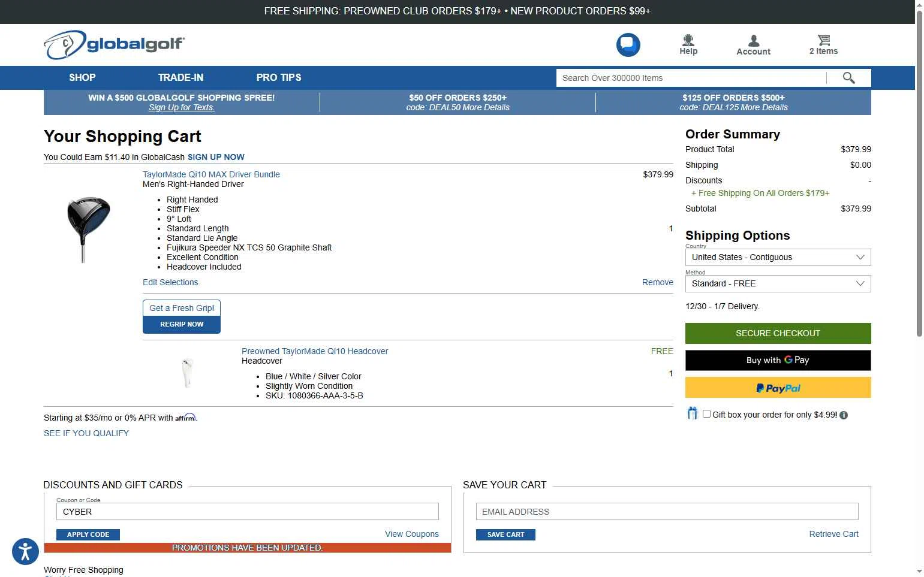Click the Subtotal $379.99 amount
The height and width of the screenshot is (577, 924).
[856, 209]
